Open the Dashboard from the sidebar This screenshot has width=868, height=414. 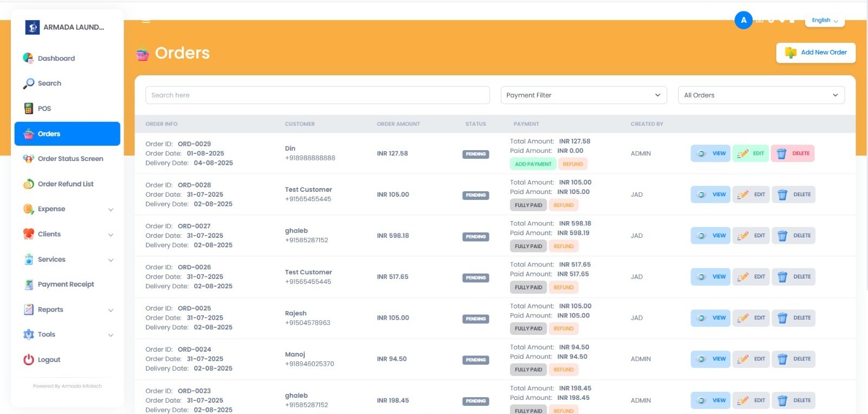click(x=56, y=59)
